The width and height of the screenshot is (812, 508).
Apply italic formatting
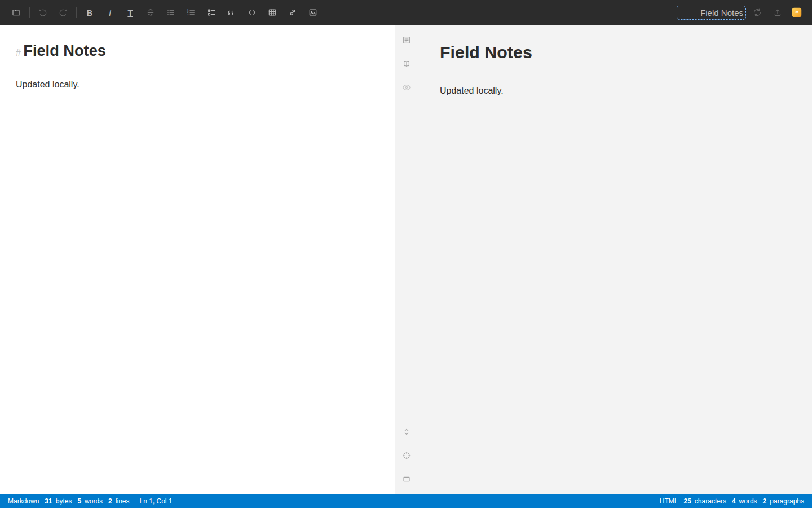point(110,12)
